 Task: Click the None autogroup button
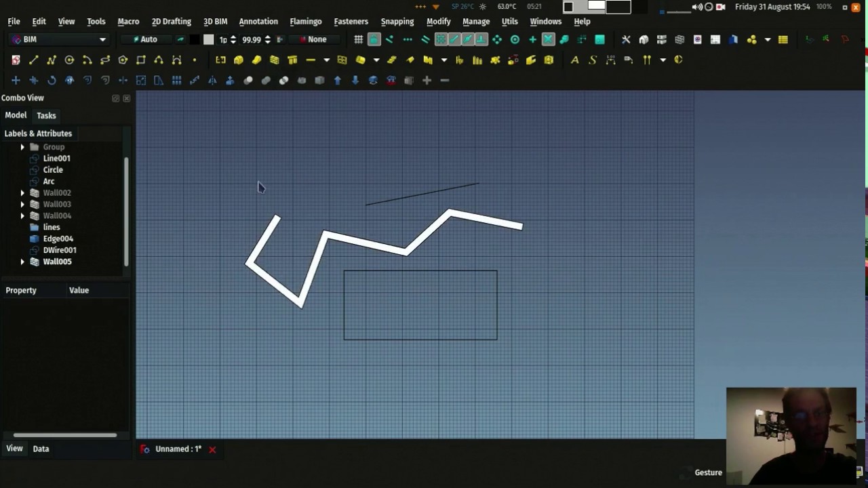pos(313,40)
